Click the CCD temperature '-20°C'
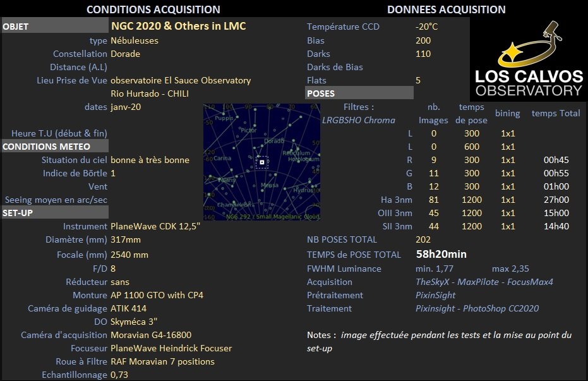 426,27
